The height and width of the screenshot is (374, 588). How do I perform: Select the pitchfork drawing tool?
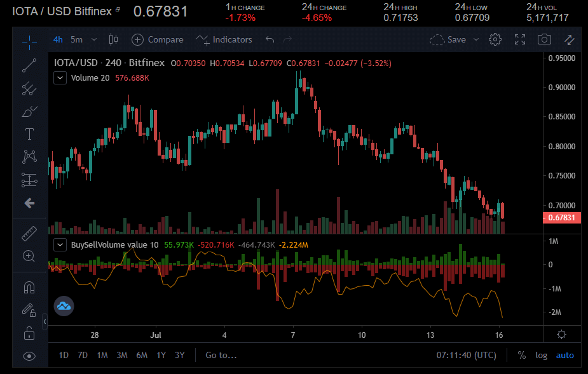[x=29, y=88]
